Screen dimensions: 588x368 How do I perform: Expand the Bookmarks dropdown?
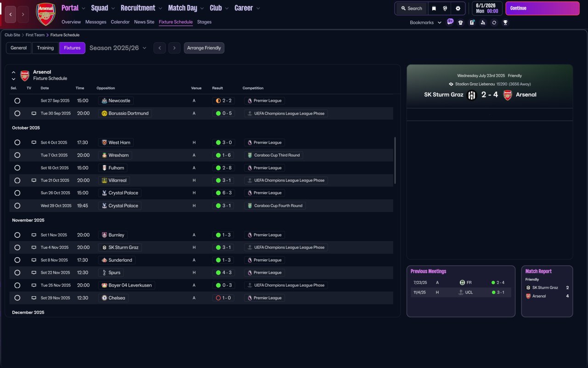[x=425, y=23]
